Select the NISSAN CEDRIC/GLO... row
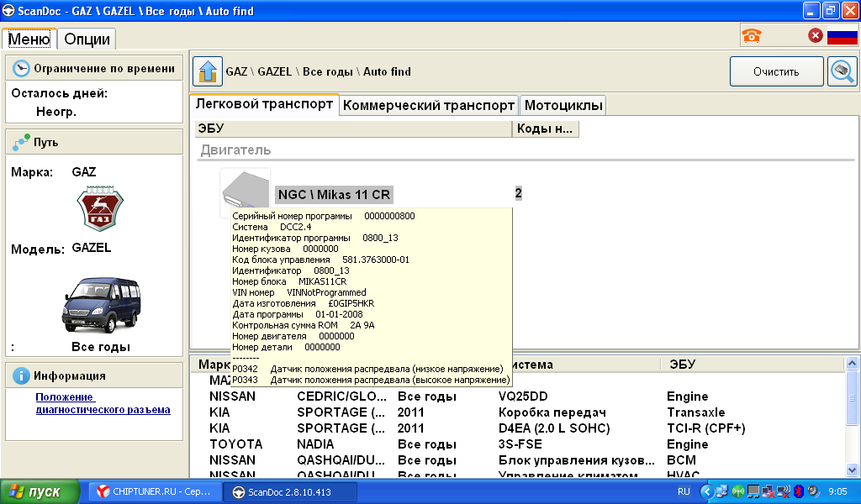Image resolution: width=861 pixels, height=504 pixels. point(518,396)
